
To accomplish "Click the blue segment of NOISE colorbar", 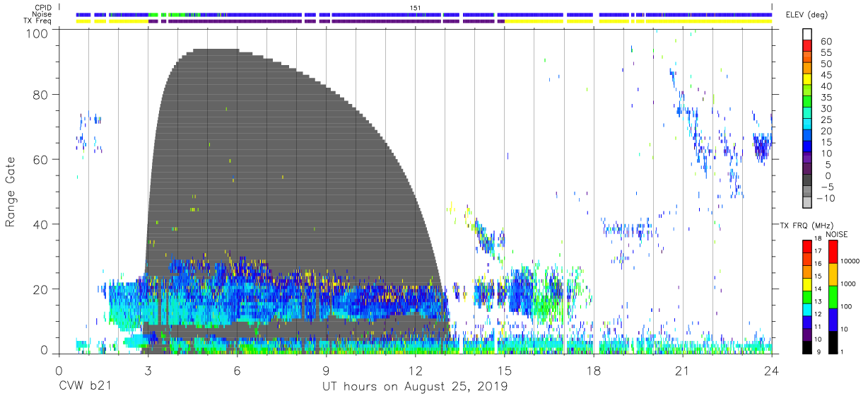I will pos(833,320).
